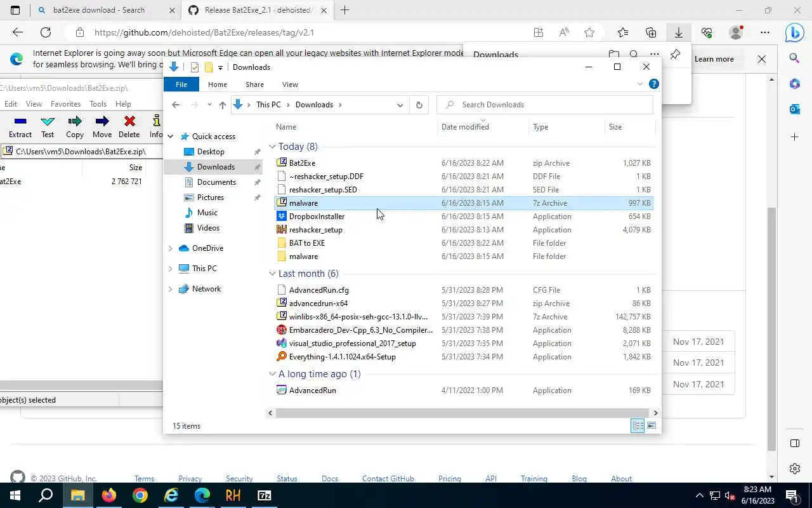Refresh Explorer Downloads folder view
The height and width of the screenshot is (508, 812).
tap(419, 105)
